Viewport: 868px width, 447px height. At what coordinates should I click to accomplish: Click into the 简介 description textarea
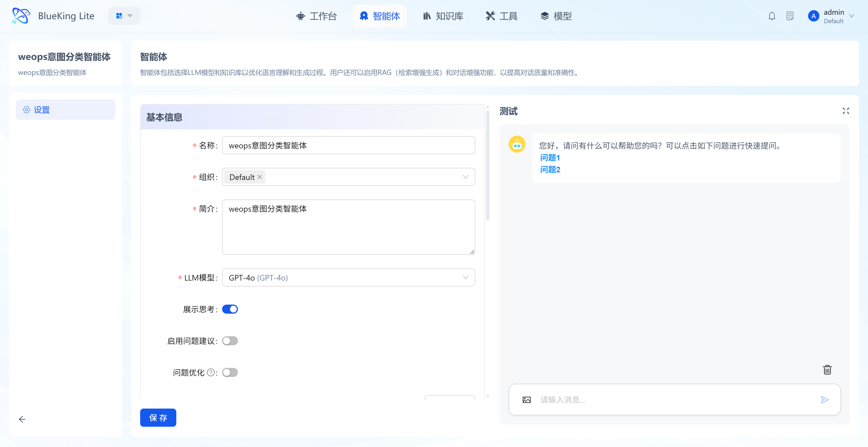pyautogui.click(x=348, y=227)
